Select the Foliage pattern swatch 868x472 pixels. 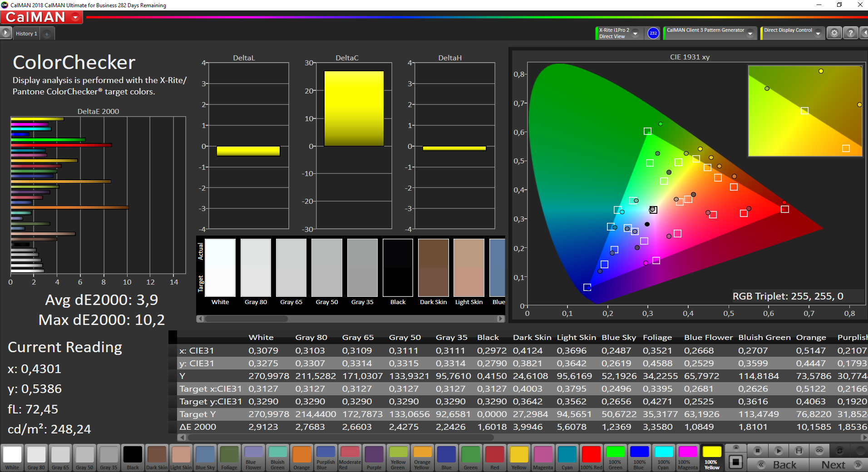(x=229, y=457)
